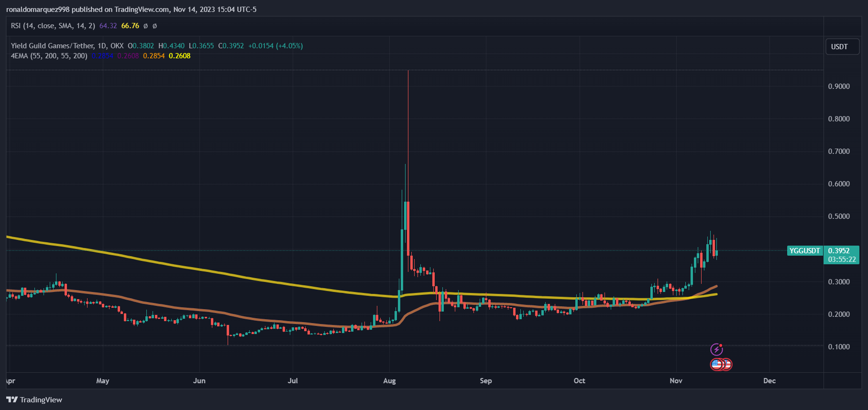The width and height of the screenshot is (868, 410).
Task: Click the bar countdown timer 03:55:22
Action: tap(842, 259)
